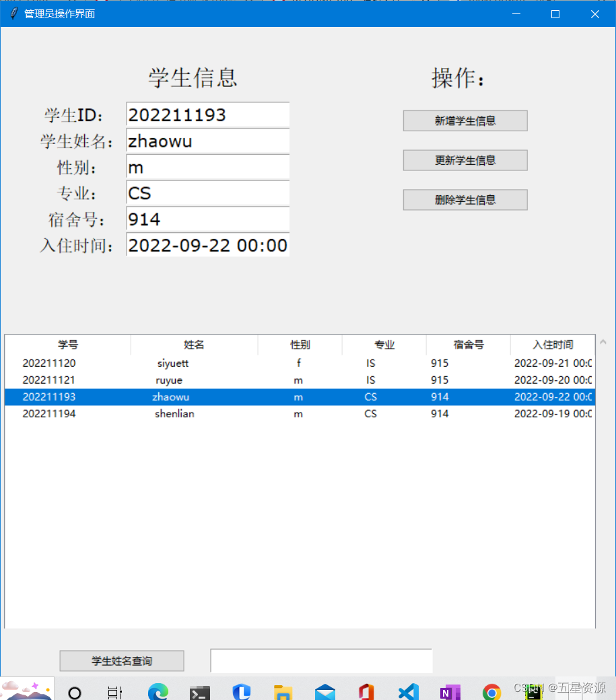Screen dimensions: 616x700
Task: Open Task View on the taskbar
Action: 115,693
